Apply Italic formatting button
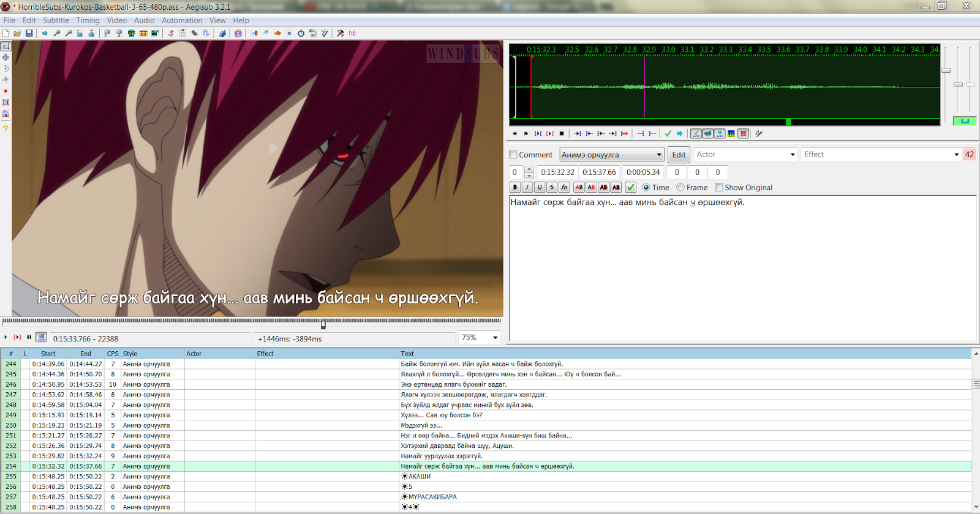 527,187
